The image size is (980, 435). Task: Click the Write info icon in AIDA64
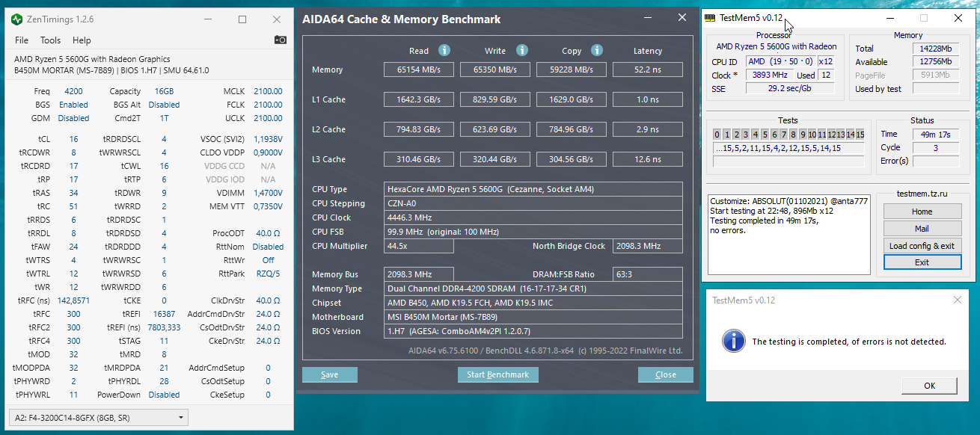522,50
